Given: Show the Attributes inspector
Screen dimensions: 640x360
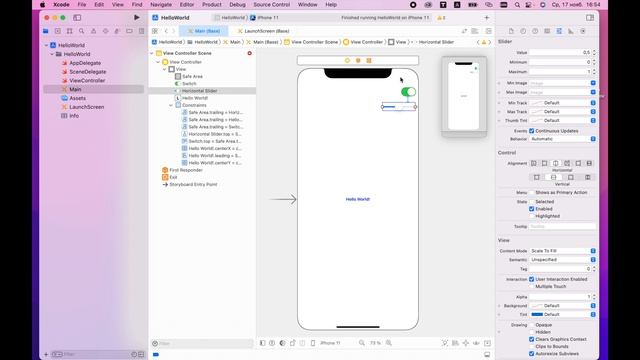Looking at the screenshot, I should pos(559,31).
